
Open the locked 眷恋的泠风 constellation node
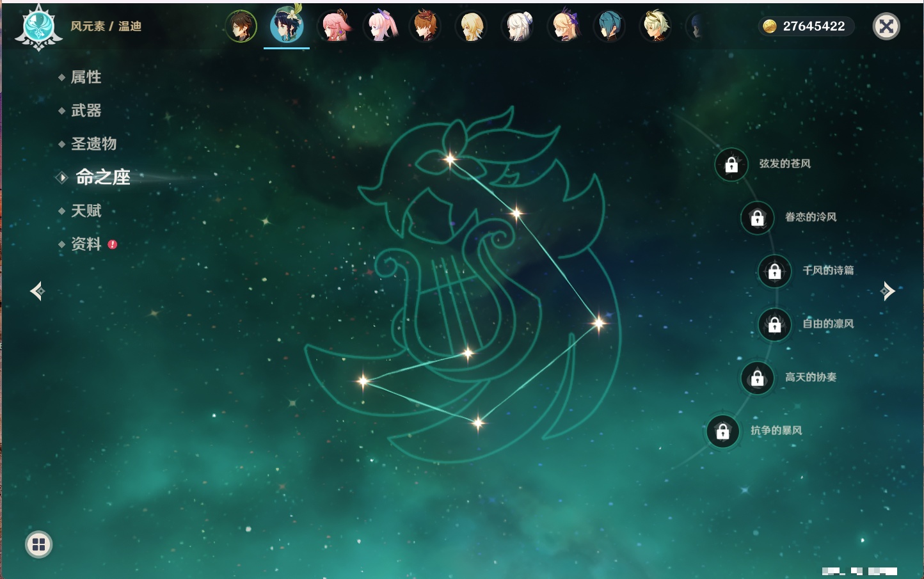(758, 218)
